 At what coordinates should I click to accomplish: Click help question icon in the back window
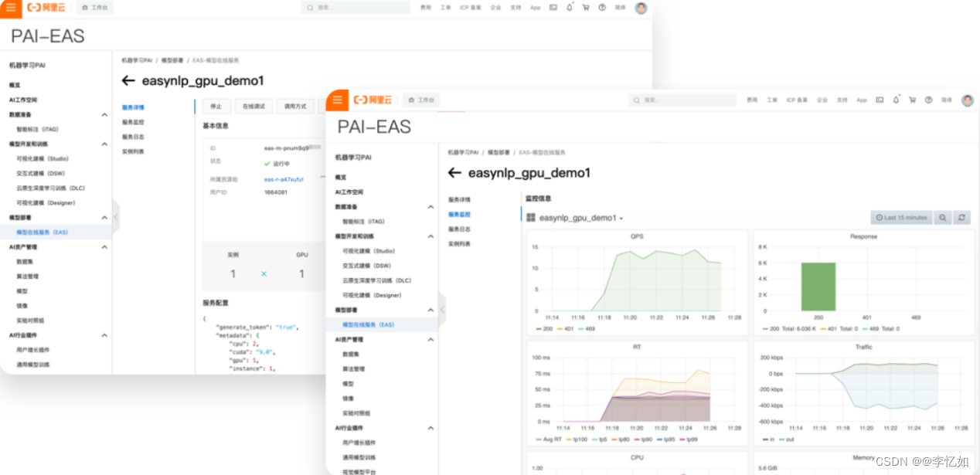tap(602, 8)
